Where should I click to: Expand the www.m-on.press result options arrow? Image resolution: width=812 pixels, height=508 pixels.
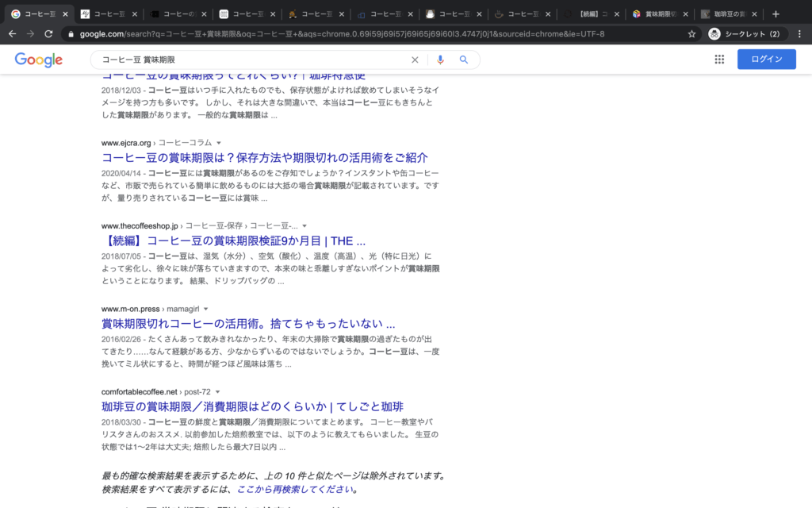(x=206, y=309)
